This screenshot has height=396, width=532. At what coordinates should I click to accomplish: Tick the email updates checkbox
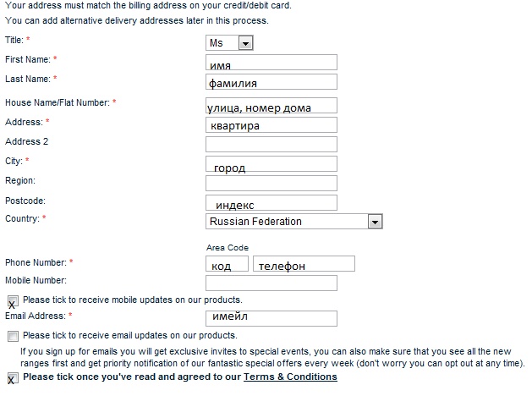pyautogui.click(x=13, y=337)
